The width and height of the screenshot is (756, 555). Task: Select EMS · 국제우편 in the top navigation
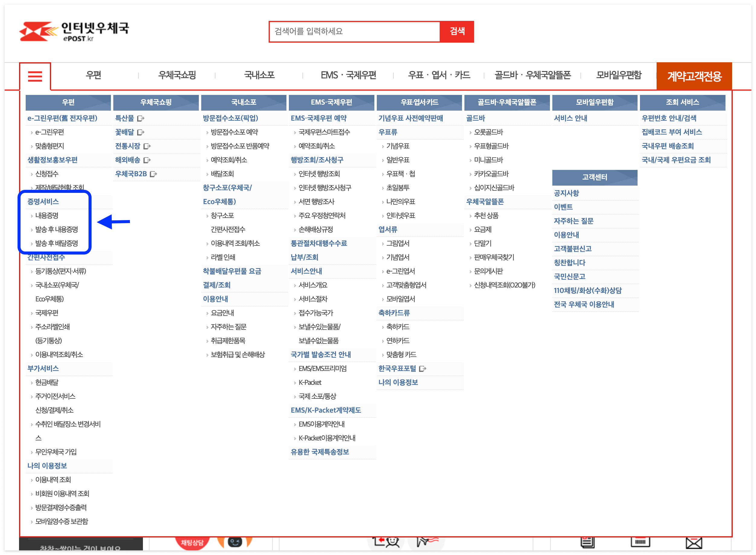[x=348, y=75]
